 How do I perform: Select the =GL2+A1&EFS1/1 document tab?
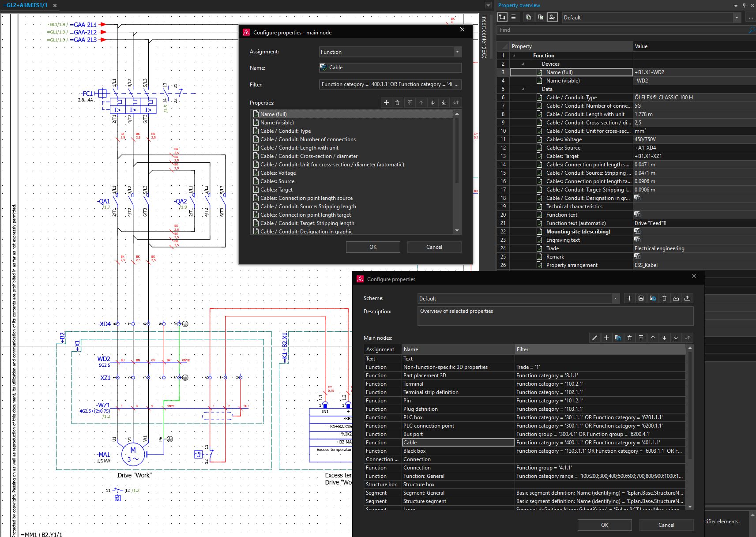click(x=26, y=5)
